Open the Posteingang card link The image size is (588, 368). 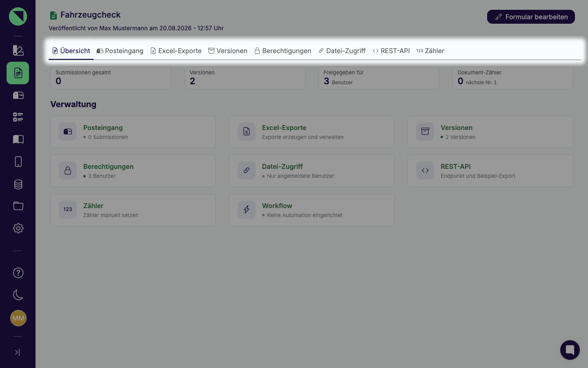(133, 132)
